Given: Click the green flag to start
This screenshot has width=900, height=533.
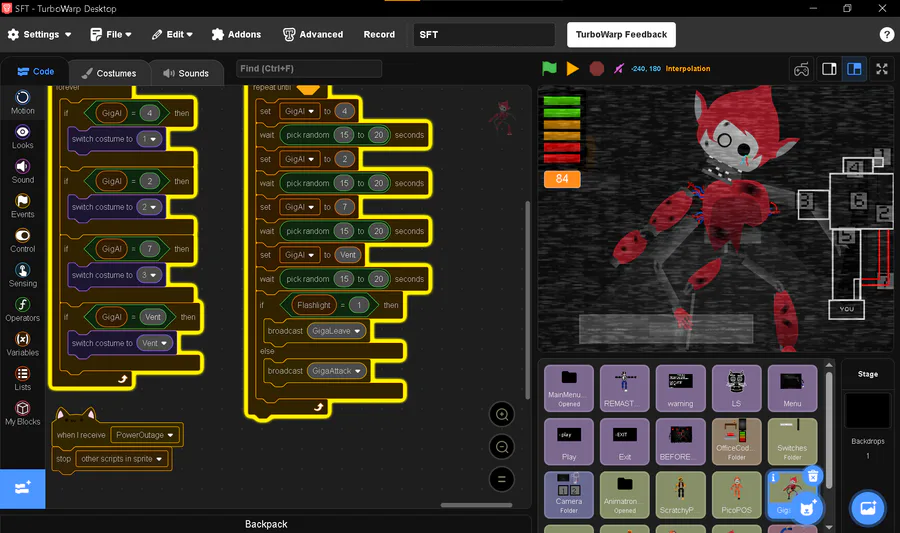Looking at the screenshot, I should coord(549,69).
